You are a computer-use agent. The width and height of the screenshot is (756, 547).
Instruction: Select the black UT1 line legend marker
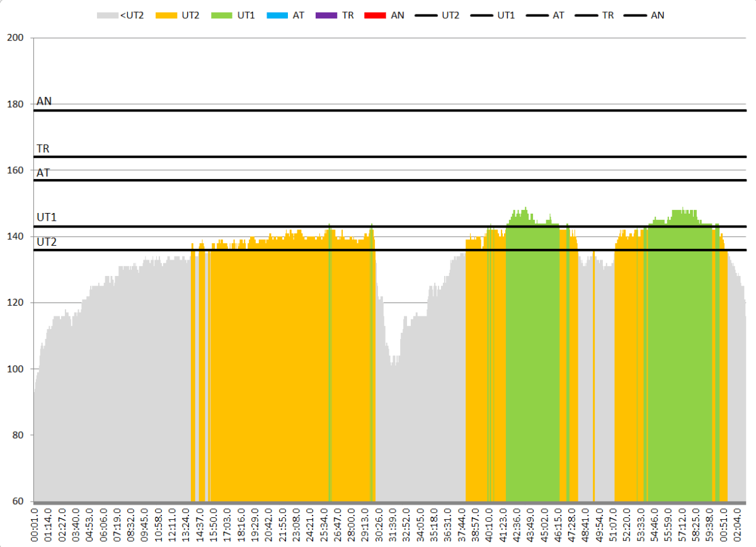click(483, 15)
